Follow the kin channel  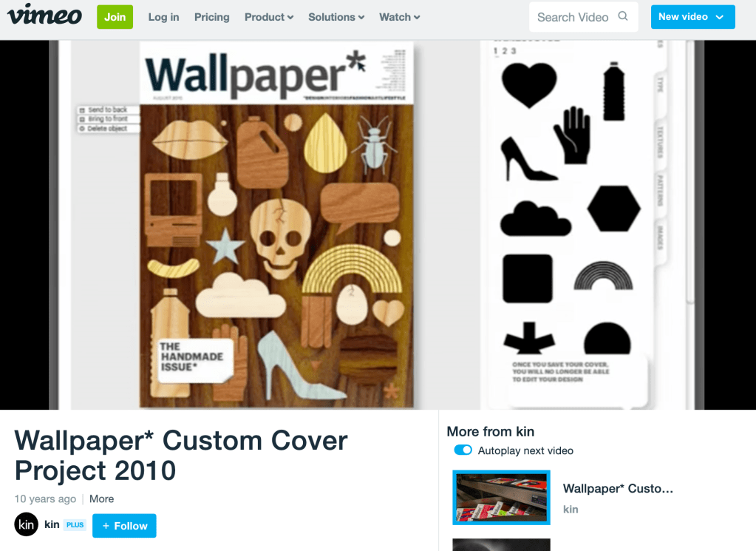(124, 525)
